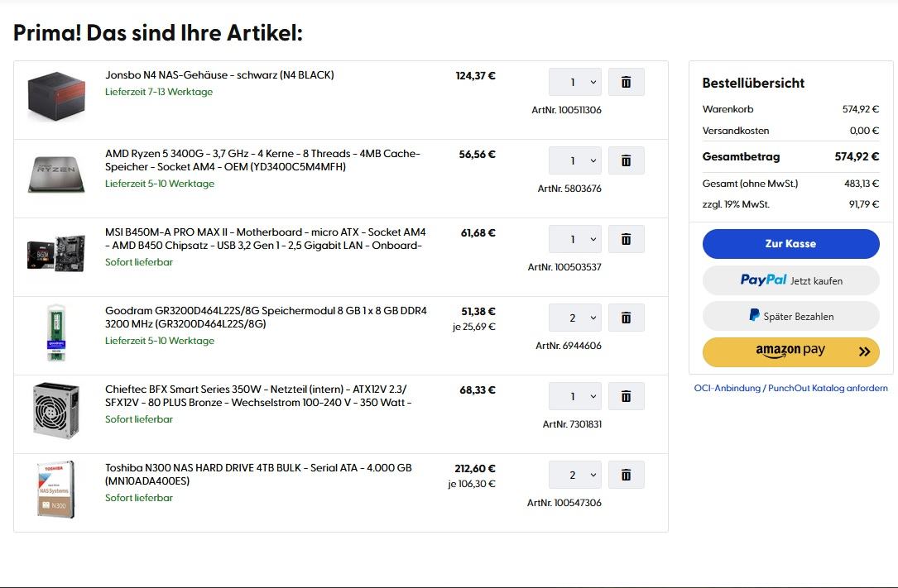
Task: Remove Chieftec BFX power supply from cart
Action: click(x=626, y=396)
